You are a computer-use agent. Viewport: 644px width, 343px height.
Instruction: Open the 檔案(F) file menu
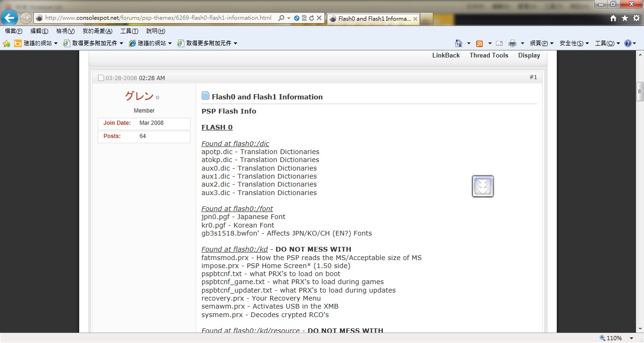click(13, 31)
